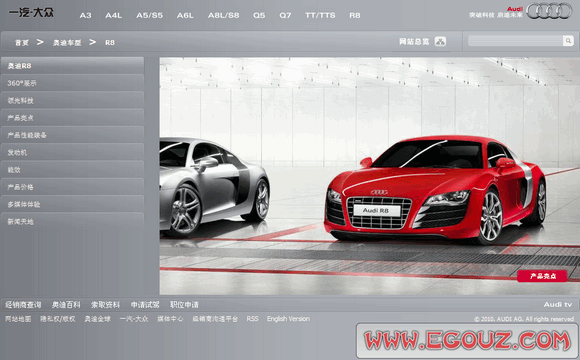The height and width of the screenshot is (360, 580).
Task: Switch to English Version
Action: point(289,319)
